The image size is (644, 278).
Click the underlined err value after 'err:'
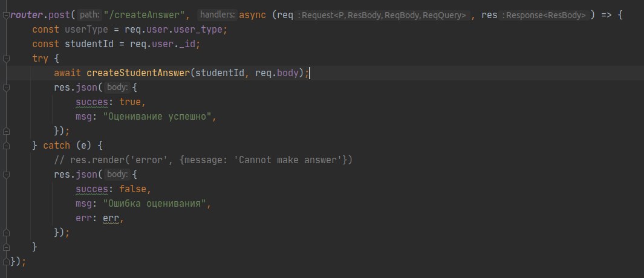click(x=111, y=218)
